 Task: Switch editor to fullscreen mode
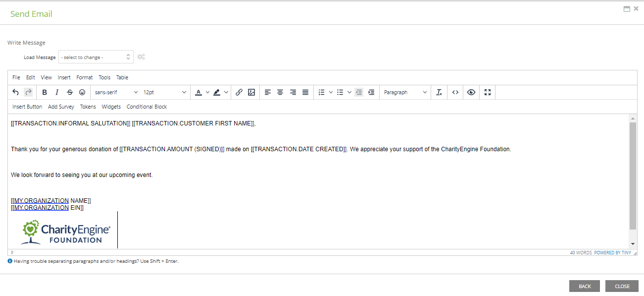pyautogui.click(x=488, y=92)
